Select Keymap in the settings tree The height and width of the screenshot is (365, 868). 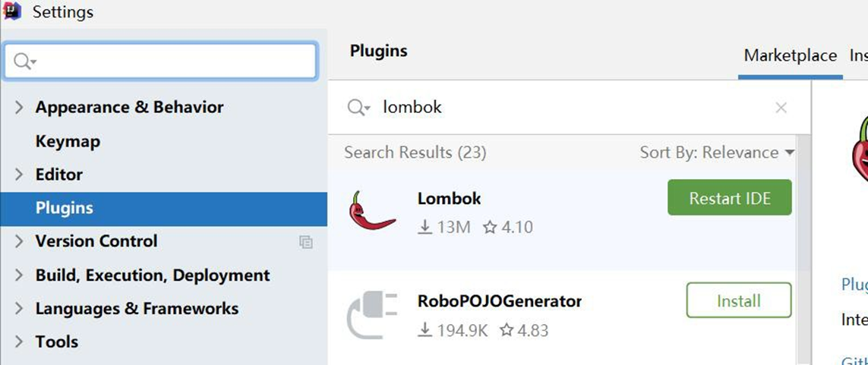pyautogui.click(x=68, y=141)
